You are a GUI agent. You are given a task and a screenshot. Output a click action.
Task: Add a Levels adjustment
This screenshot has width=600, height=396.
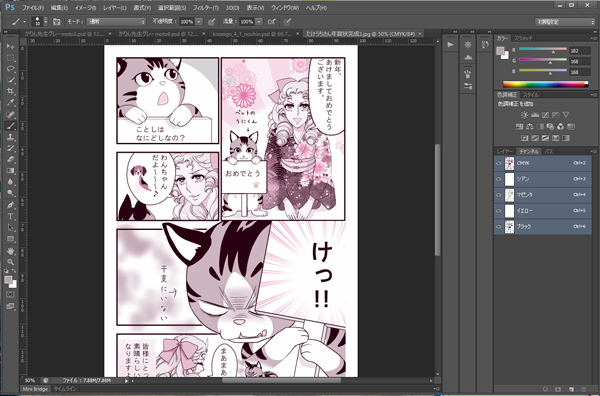(535, 115)
